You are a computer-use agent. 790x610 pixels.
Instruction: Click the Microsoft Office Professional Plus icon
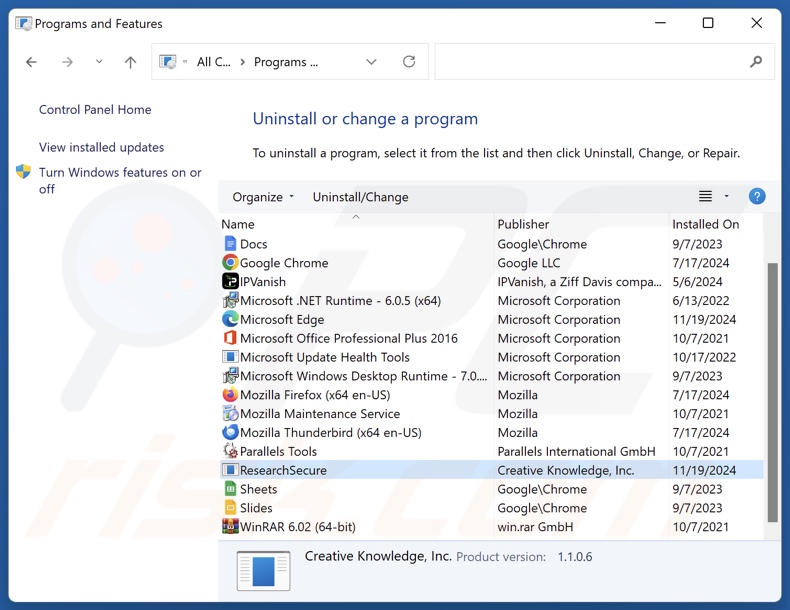coord(230,338)
